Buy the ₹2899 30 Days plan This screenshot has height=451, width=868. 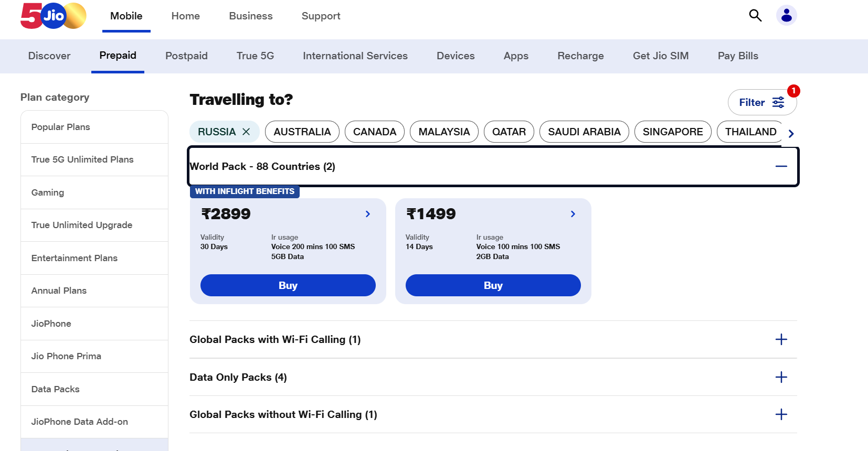[288, 285]
